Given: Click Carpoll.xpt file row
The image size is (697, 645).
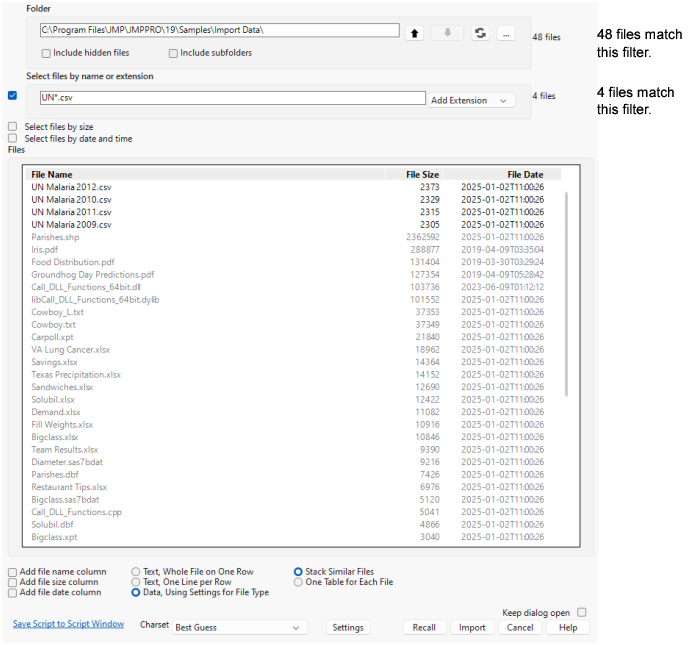Looking at the screenshot, I should (288, 337).
